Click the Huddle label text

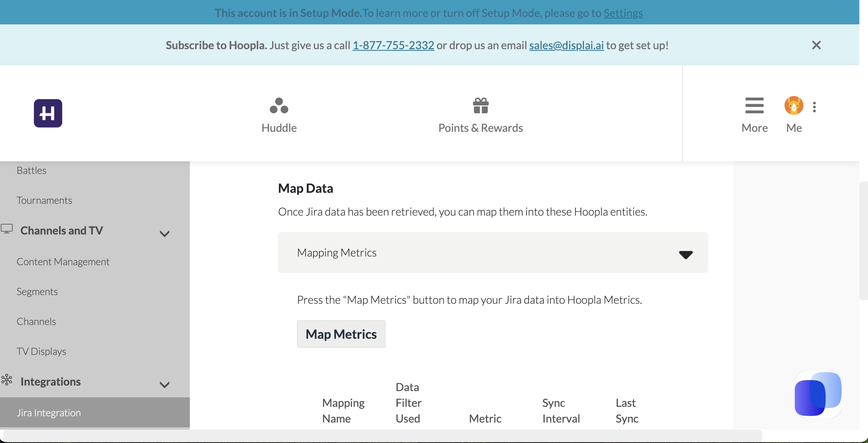[279, 128]
